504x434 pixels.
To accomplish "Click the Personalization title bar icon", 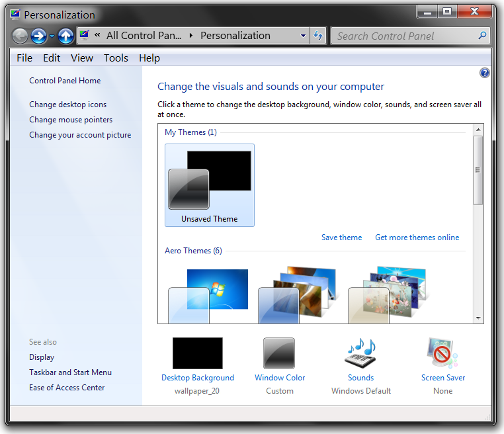I will click(x=15, y=15).
